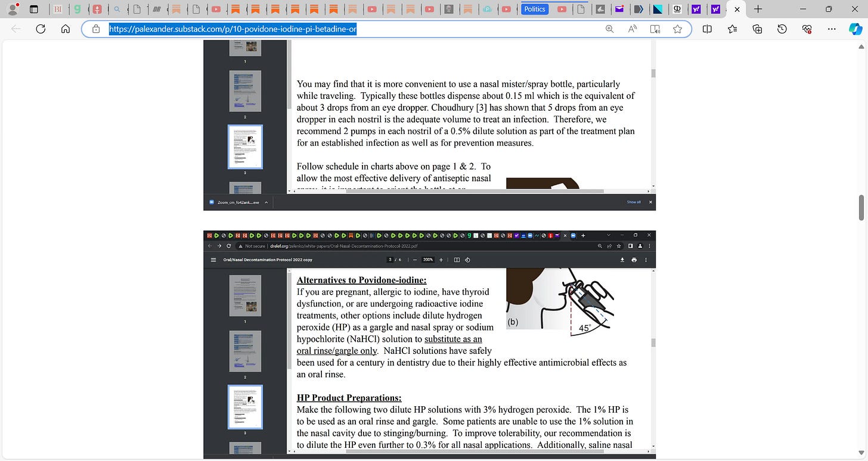Click the bookmark star in Chrome screenshot
Viewport: 868px width, 461px height.
tap(620, 245)
